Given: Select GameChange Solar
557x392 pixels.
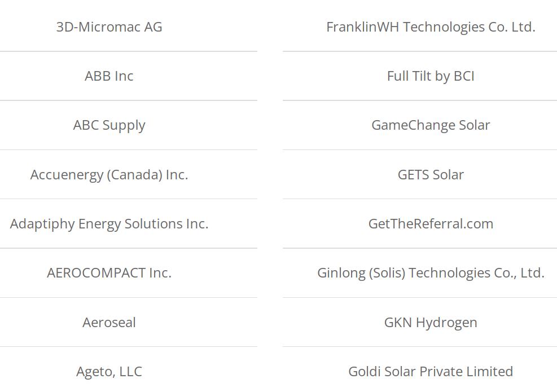Looking at the screenshot, I should pos(431,125).
